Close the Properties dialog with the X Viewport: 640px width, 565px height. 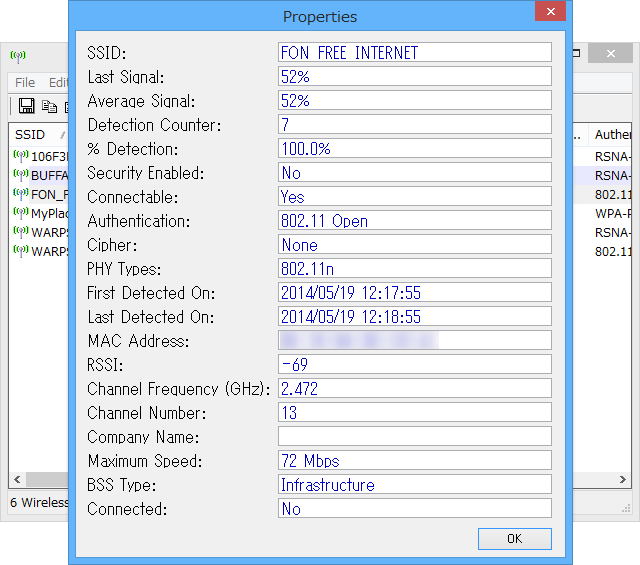(550, 11)
